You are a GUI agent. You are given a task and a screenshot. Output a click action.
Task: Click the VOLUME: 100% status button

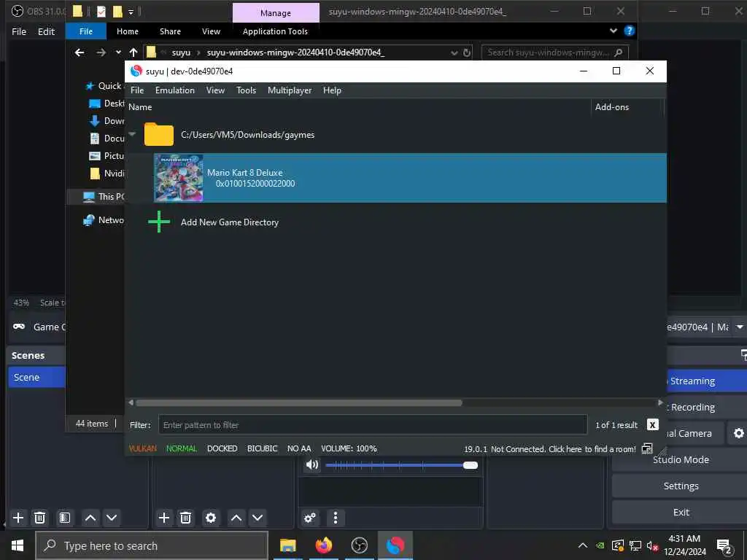[349, 448]
